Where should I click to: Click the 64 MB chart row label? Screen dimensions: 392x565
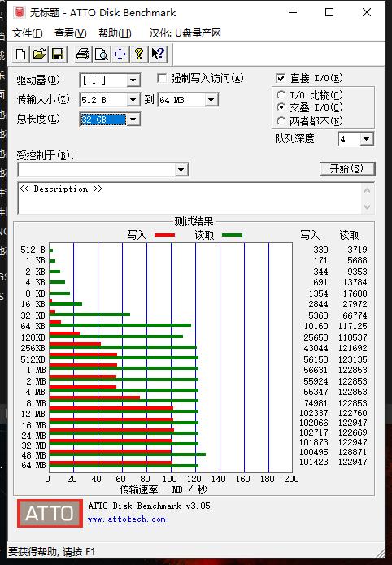pyautogui.click(x=33, y=465)
